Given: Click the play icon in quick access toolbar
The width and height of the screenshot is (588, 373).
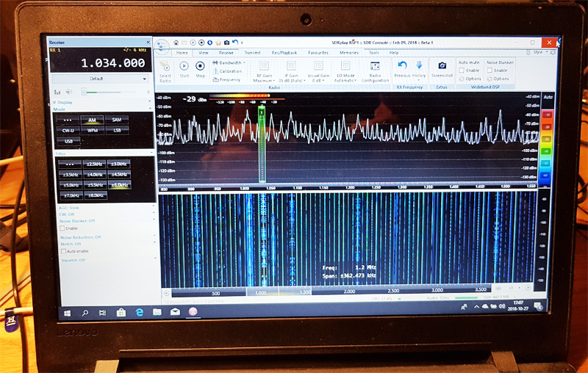Looking at the screenshot, I should point(193,43).
